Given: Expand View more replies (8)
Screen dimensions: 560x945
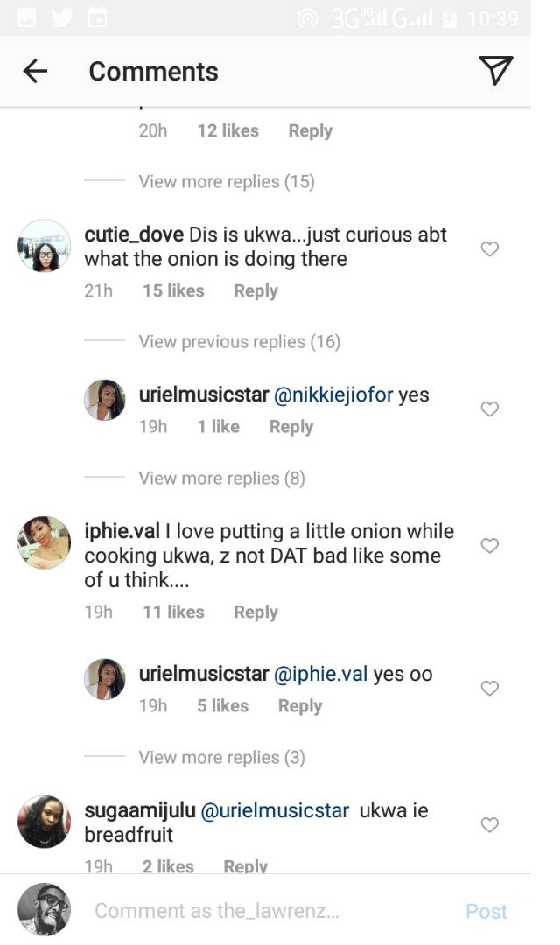Looking at the screenshot, I should tap(221, 479).
